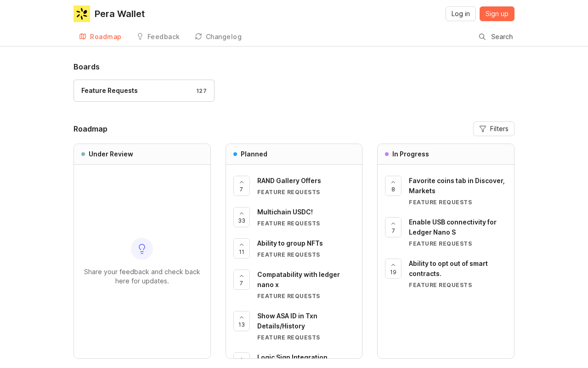Viewport: 588px width, 368px height.
Task: Click the search magnifier icon
Action: click(482, 37)
